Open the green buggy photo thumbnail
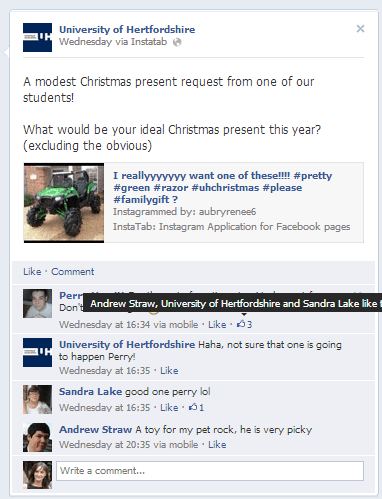 click(64, 203)
